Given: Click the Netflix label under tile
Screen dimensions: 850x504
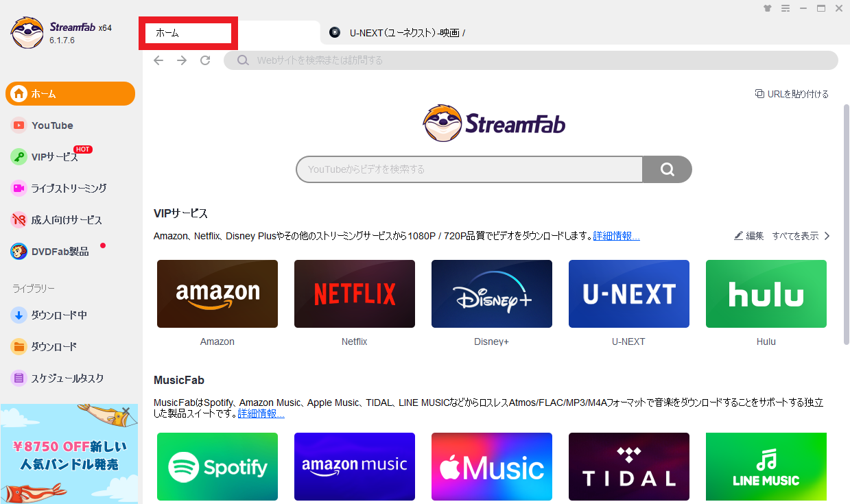Looking at the screenshot, I should pyautogui.click(x=355, y=341).
